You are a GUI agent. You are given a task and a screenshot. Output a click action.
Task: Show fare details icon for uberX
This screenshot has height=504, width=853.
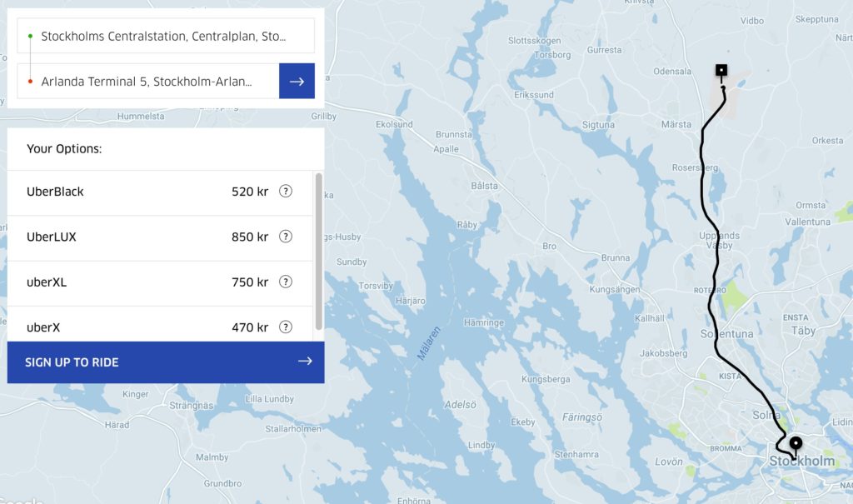286,327
